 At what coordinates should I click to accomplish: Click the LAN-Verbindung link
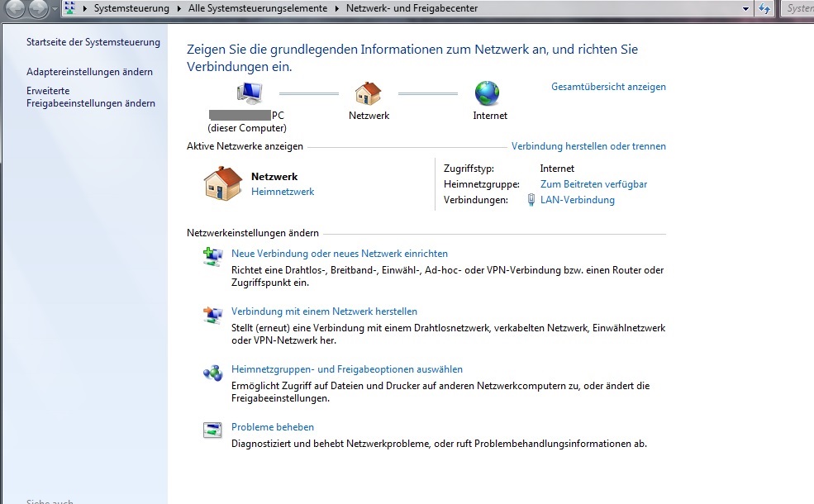coord(578,200)
